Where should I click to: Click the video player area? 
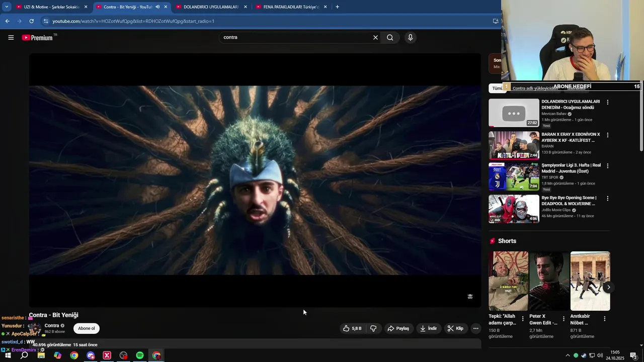255,180
